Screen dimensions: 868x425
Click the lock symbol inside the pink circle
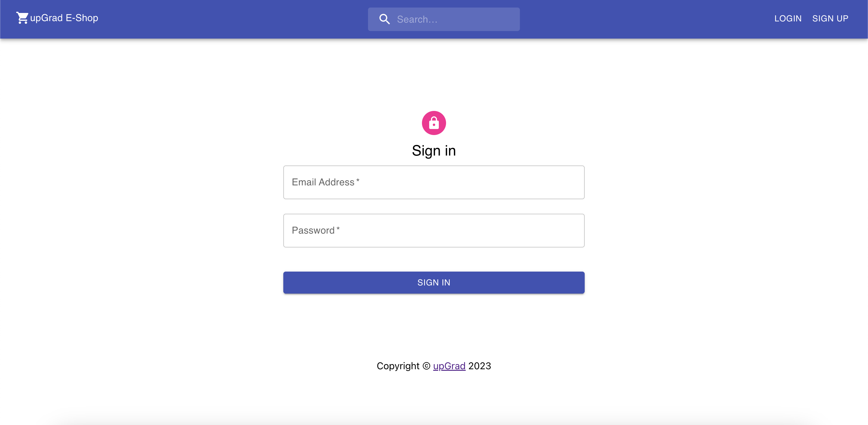coord(434,123)
